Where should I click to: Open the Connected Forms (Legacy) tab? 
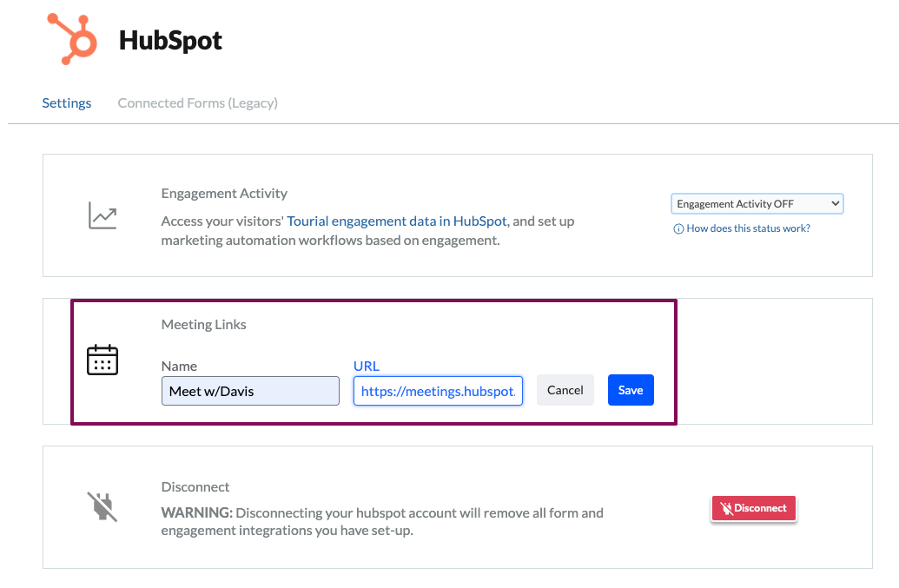(x=197, y=102)
